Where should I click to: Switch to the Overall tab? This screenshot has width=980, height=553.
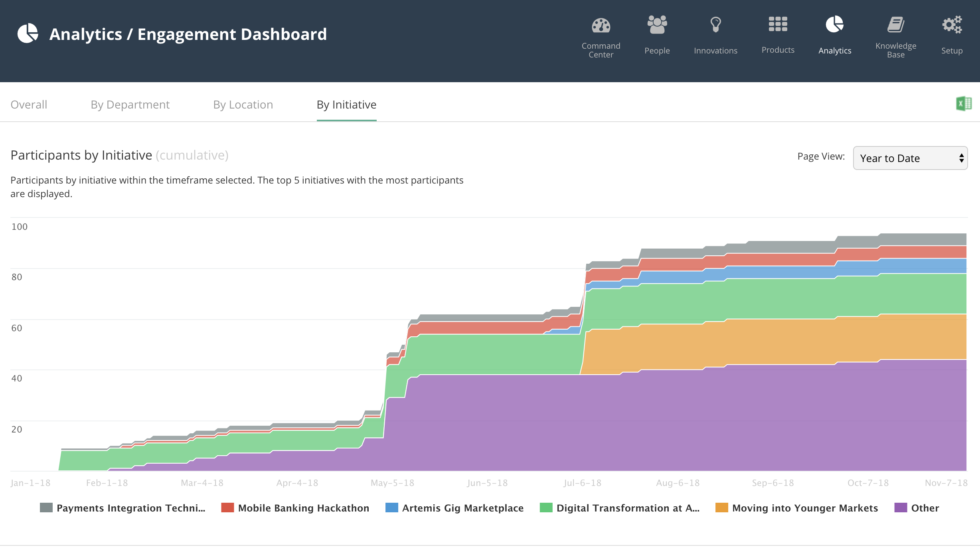[x=29, y=105]
